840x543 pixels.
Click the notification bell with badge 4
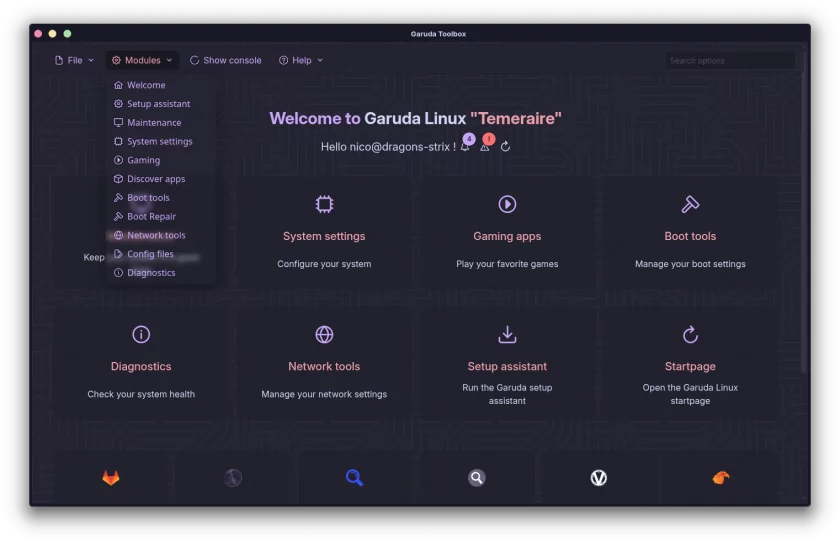466,144
